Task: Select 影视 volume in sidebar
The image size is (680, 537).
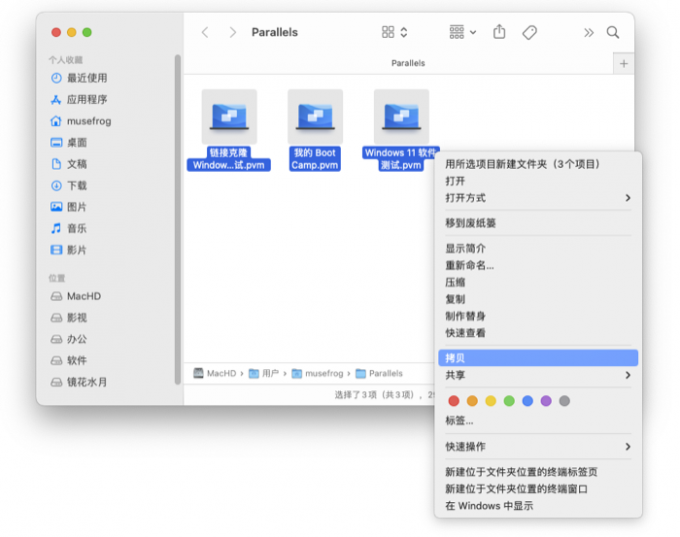Action: point(69,318)
